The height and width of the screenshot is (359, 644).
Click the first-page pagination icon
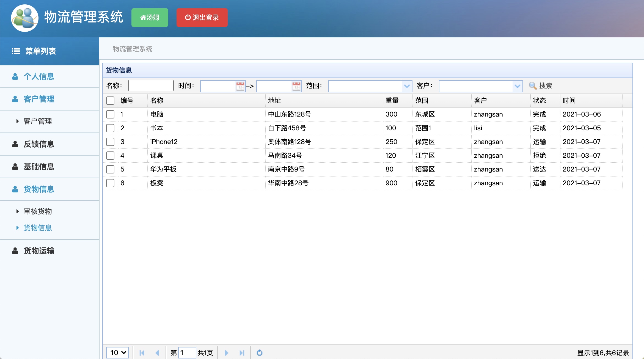click(x=142, y=352)
